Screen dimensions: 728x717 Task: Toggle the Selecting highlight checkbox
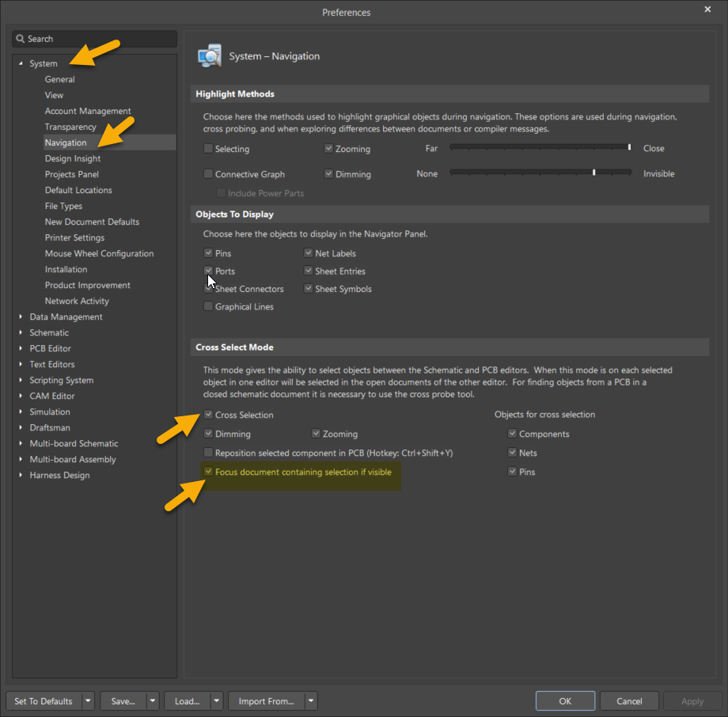click(208, 149)
